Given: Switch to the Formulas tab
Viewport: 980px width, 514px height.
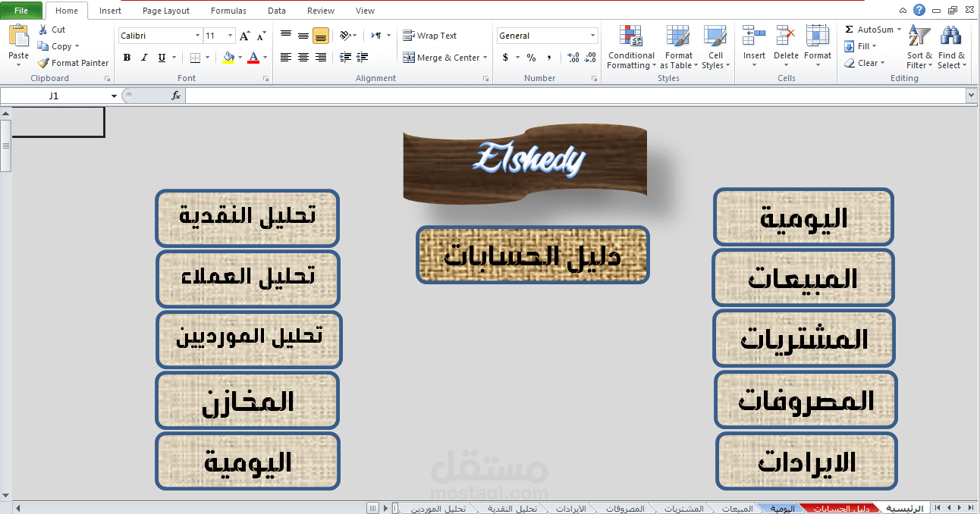Looking at the screenshot, I should click(228, 11).
